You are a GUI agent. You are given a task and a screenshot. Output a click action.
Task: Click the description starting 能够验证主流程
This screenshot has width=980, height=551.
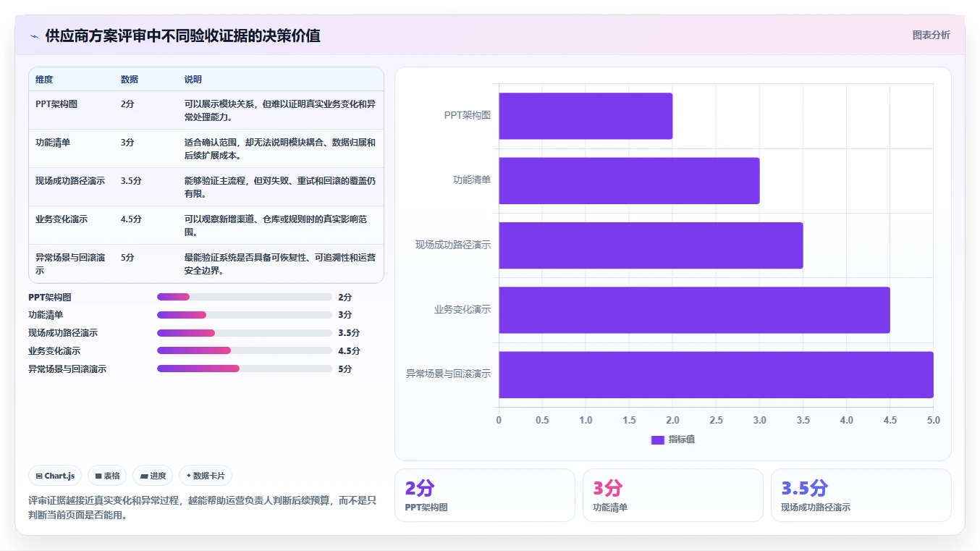point(280,187)
